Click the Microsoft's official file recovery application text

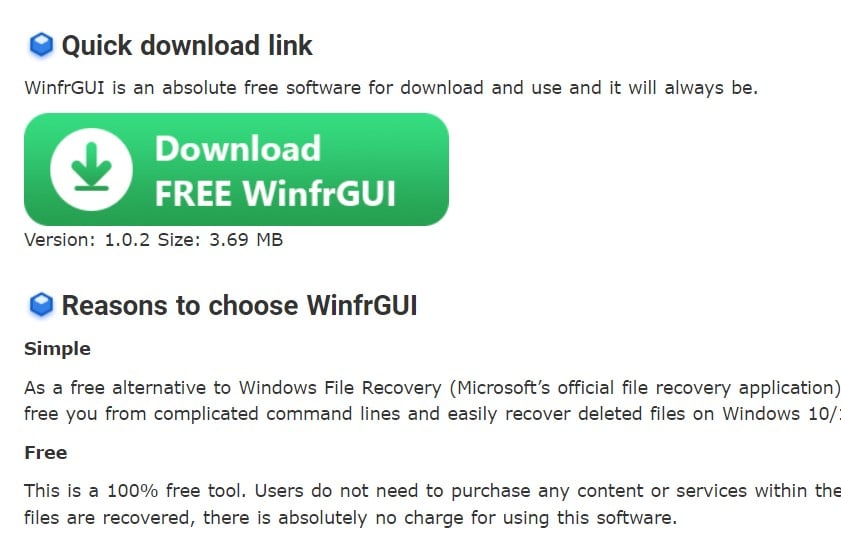tap(645, 388)
